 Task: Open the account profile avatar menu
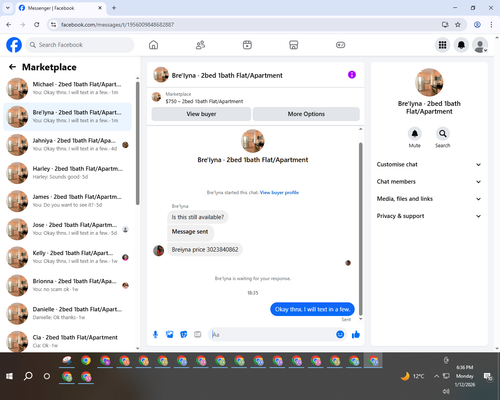pos(480,45)
